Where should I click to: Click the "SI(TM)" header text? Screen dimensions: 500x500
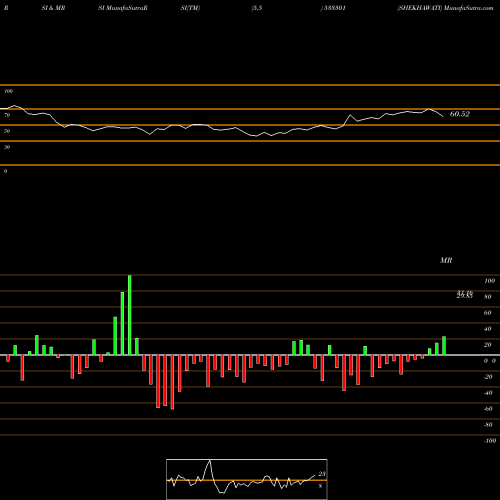(190, 8)
